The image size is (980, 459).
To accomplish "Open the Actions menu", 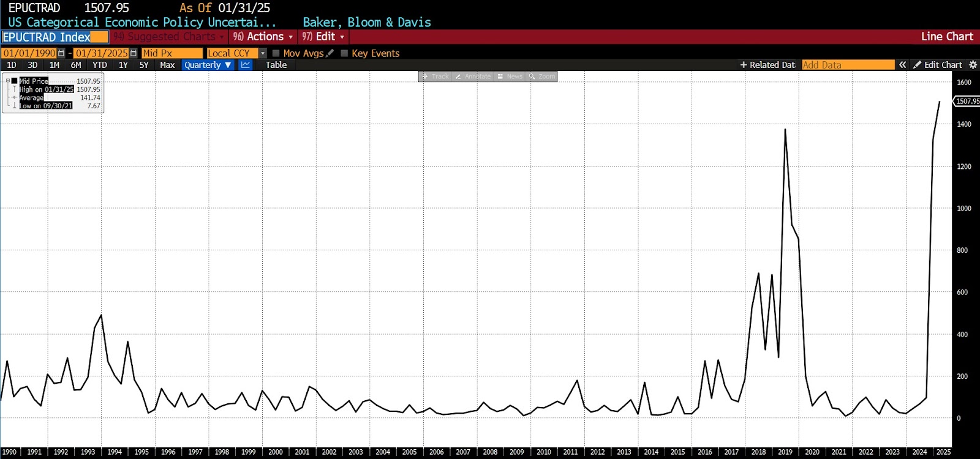I will [263, 37].
